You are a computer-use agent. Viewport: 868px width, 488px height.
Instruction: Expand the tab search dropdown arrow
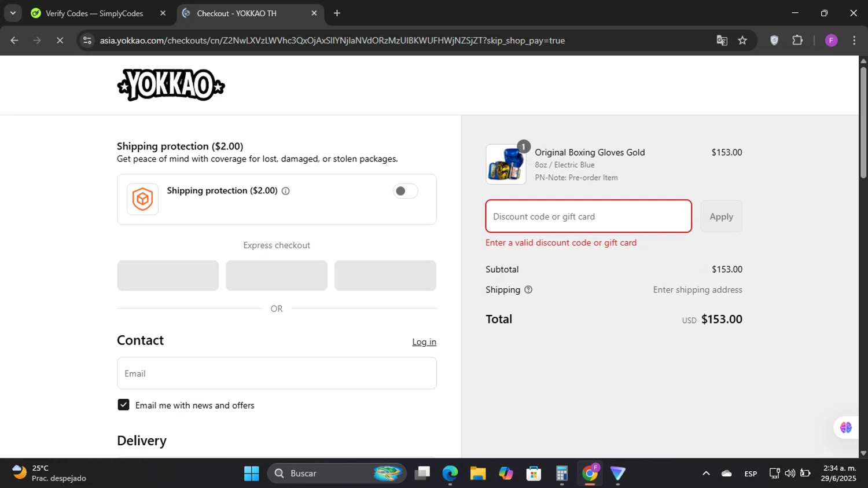tap(13, 13)
